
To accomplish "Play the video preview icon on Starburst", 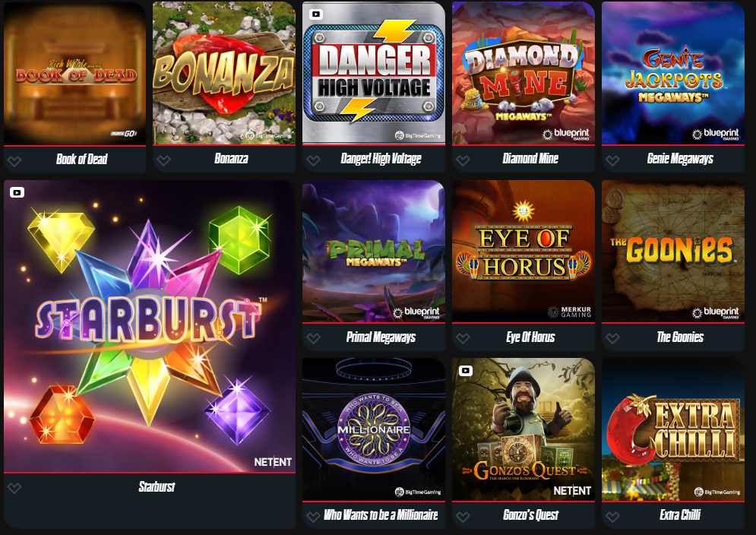I will pos(17,192).
